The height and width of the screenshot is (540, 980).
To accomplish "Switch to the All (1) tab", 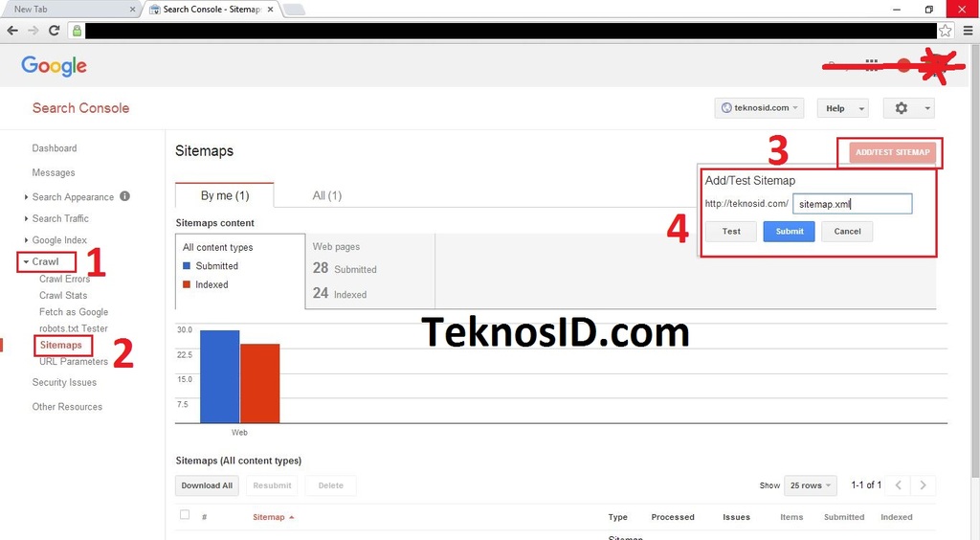I will pos(327,195).
